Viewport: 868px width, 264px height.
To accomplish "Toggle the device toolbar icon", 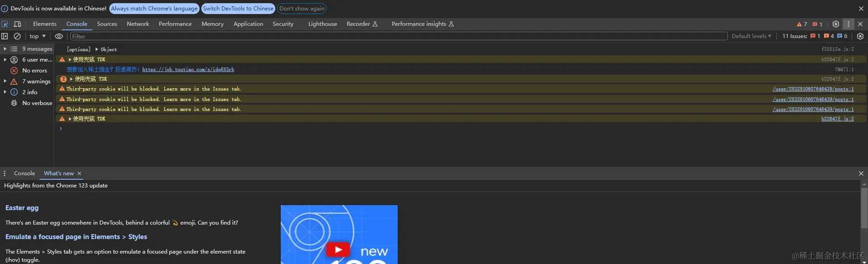I will pos(18,24).
